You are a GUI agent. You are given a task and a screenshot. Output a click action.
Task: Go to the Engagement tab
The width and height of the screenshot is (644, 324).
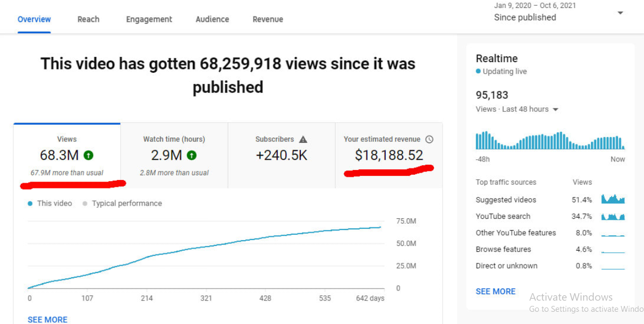(x=149, y=19)
